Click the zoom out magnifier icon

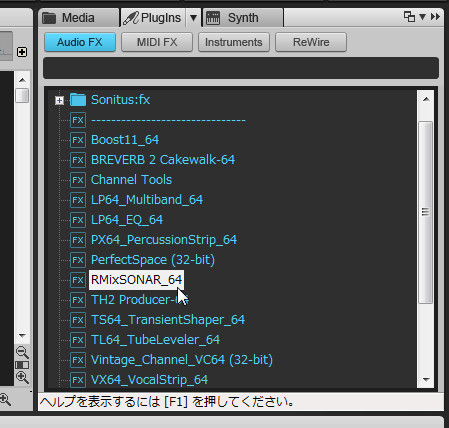point(22,352)
